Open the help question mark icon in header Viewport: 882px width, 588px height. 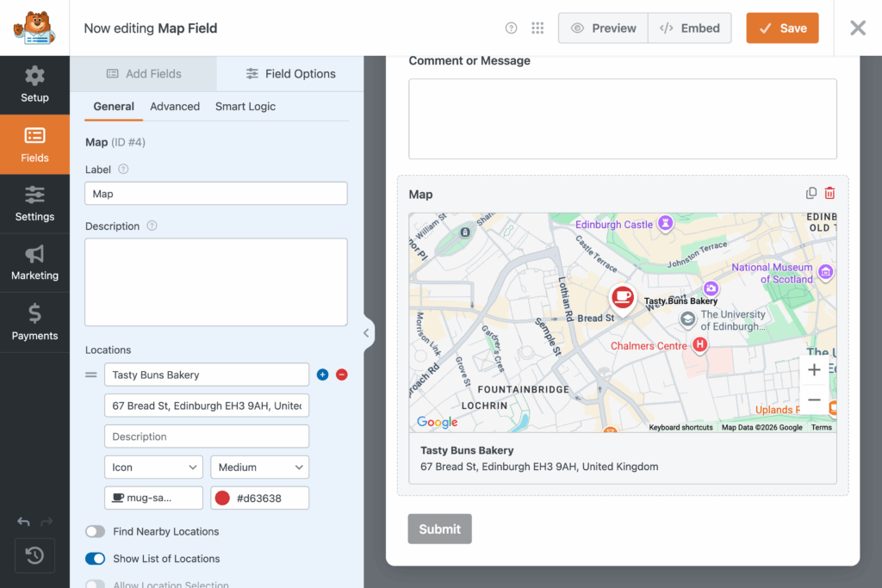(511, 28)
